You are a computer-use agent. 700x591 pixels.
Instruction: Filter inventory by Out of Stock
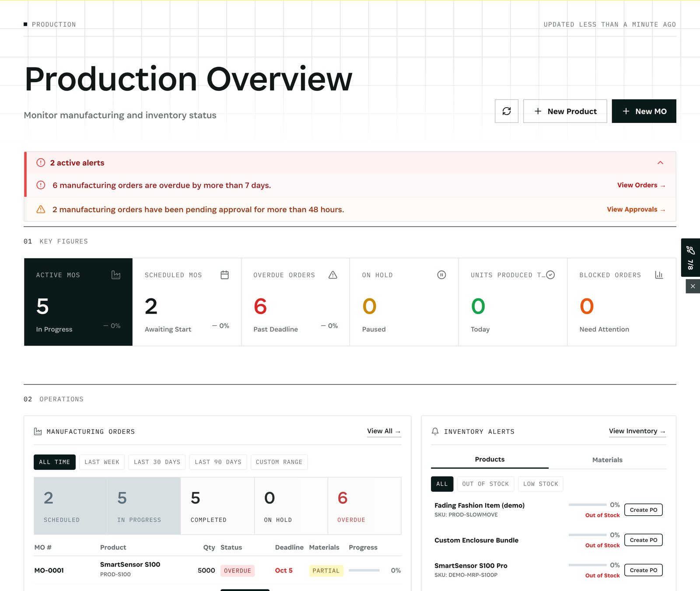[486, 484]
